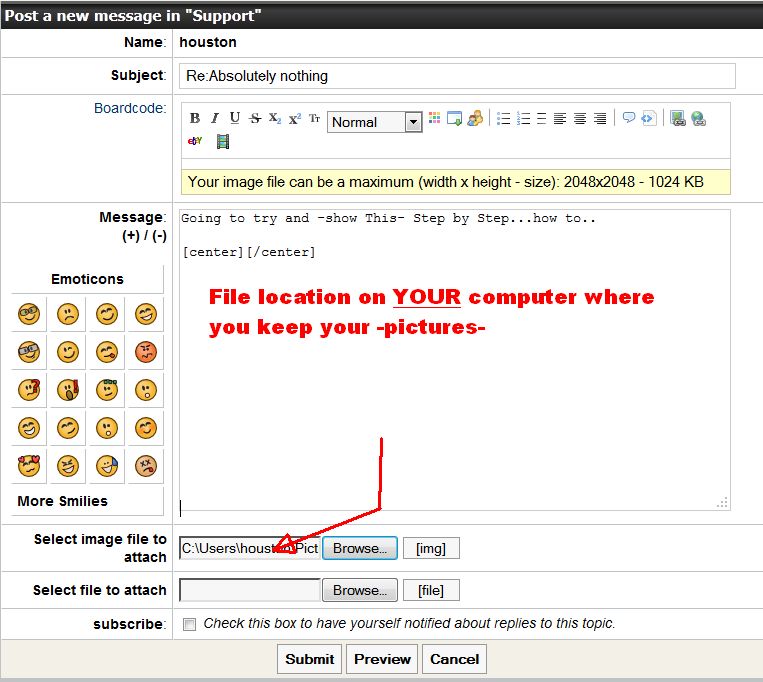Apply italic formatting to text
The height and width of the screenshot is (682, 763).
click(214, 118)
